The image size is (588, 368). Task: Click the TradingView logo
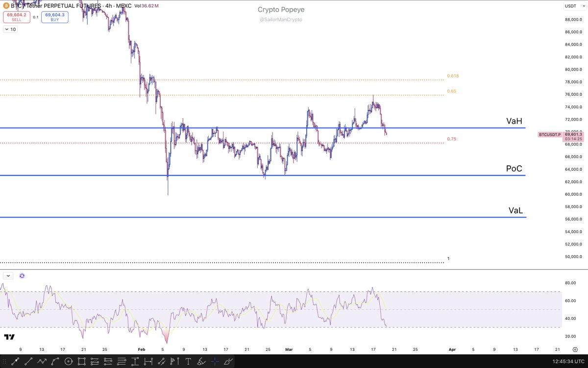point(9,337)
